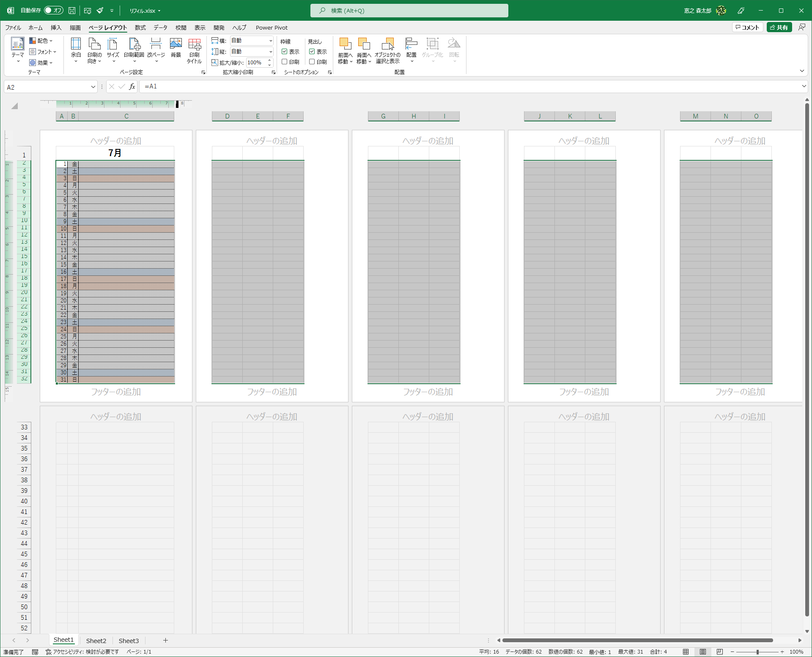Viewport: 812px width, 657px height.
Task: Toggle the 自動保存 autosave switch
Action: pyautogui.click(x=54, y=10)
